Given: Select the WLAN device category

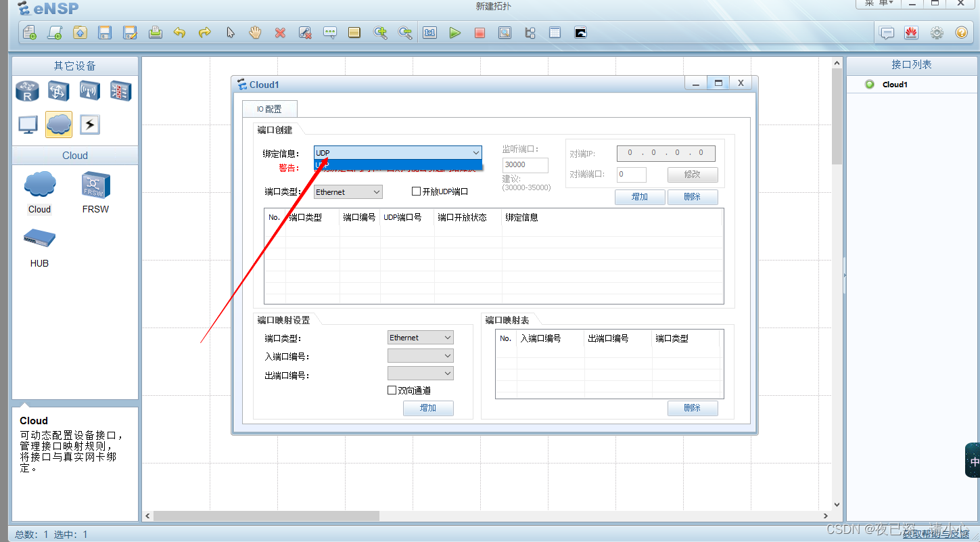Looking at the screenshot, I should click(90, 91).
